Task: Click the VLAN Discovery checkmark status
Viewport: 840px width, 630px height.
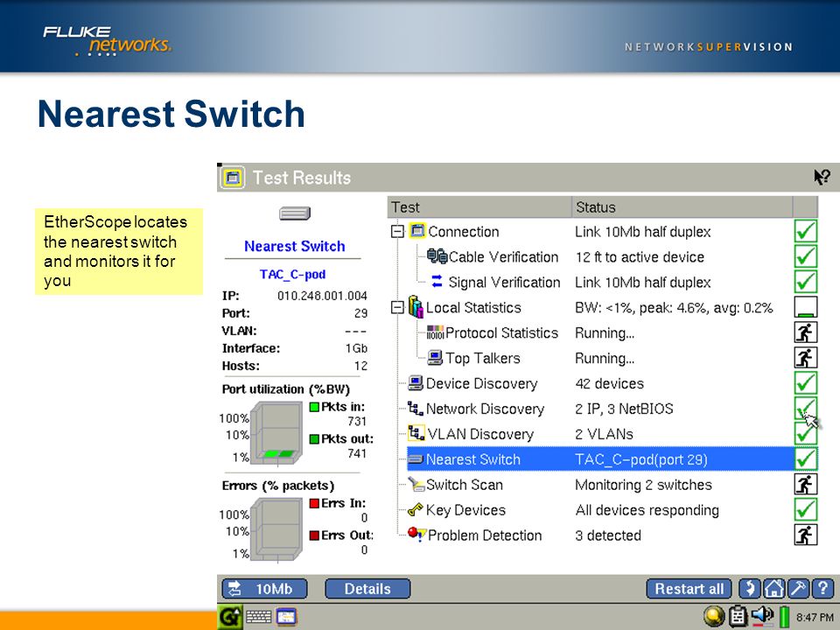Action: tap(805, 433)
